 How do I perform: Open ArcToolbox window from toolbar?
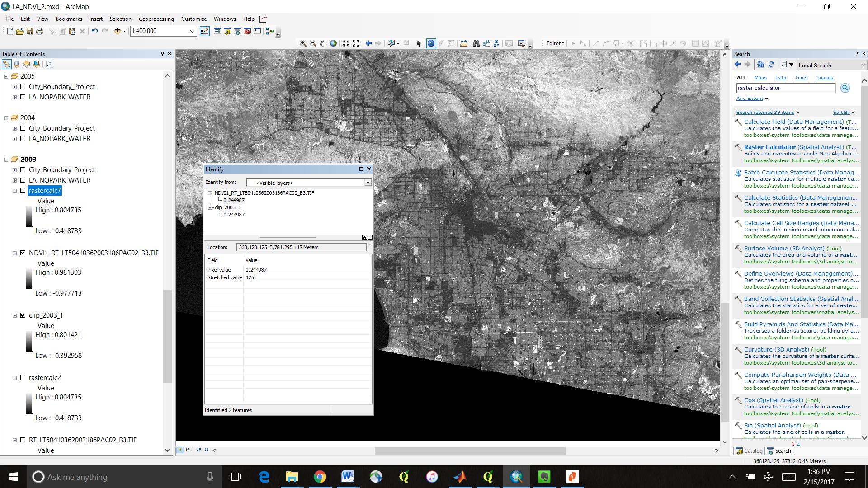[x=247, y=31]
